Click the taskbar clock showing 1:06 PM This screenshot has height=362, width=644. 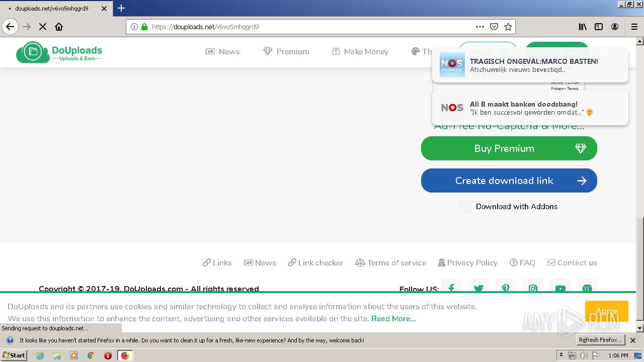pos(618,355)
